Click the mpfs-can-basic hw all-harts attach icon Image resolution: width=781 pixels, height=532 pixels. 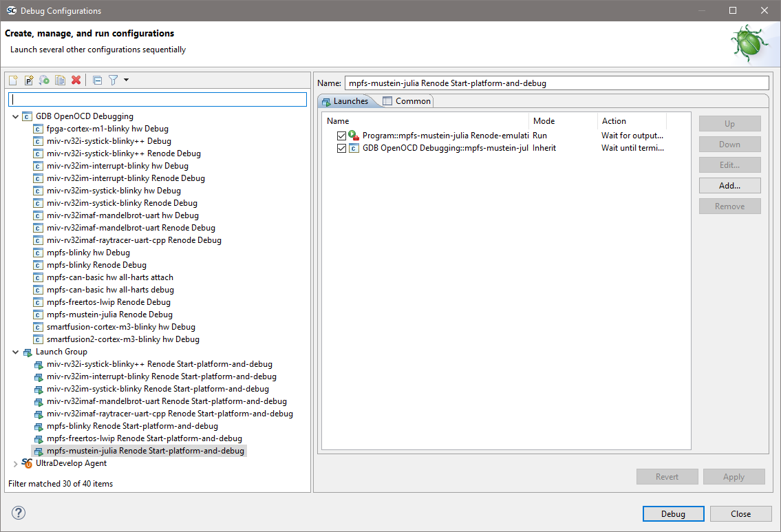[38, 277]
